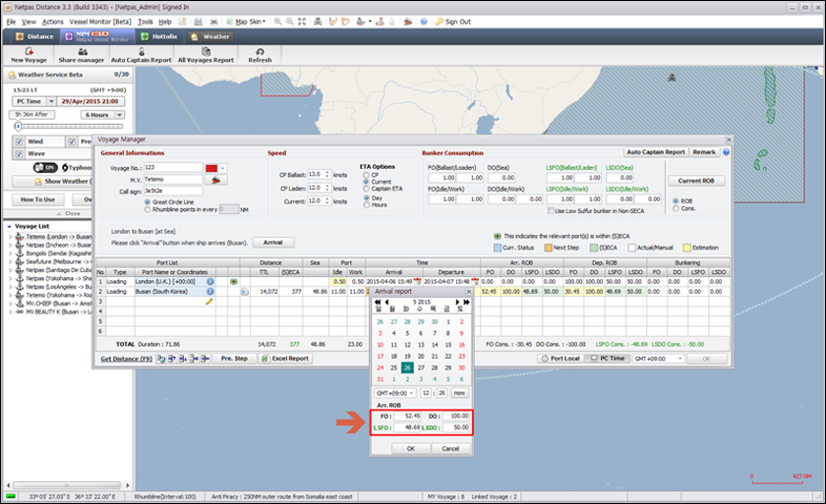Select the Cons. radio button
826x504 pixels.
(676, 208)
